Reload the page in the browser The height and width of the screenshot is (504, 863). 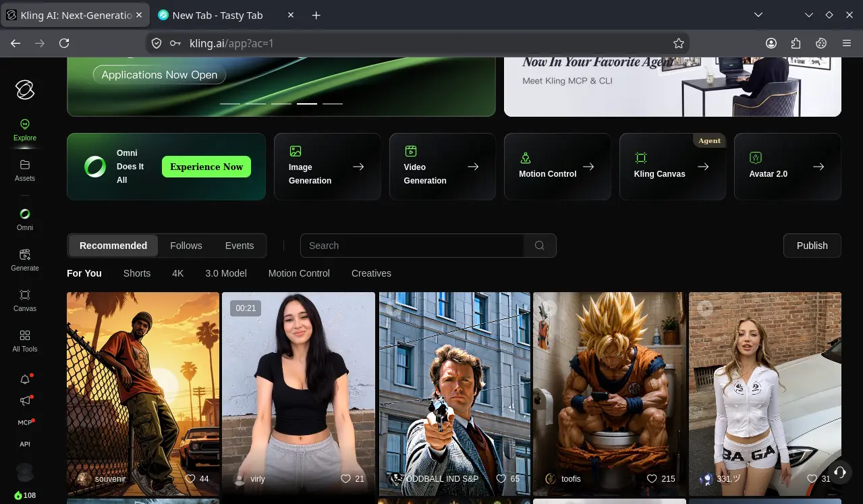64,43
